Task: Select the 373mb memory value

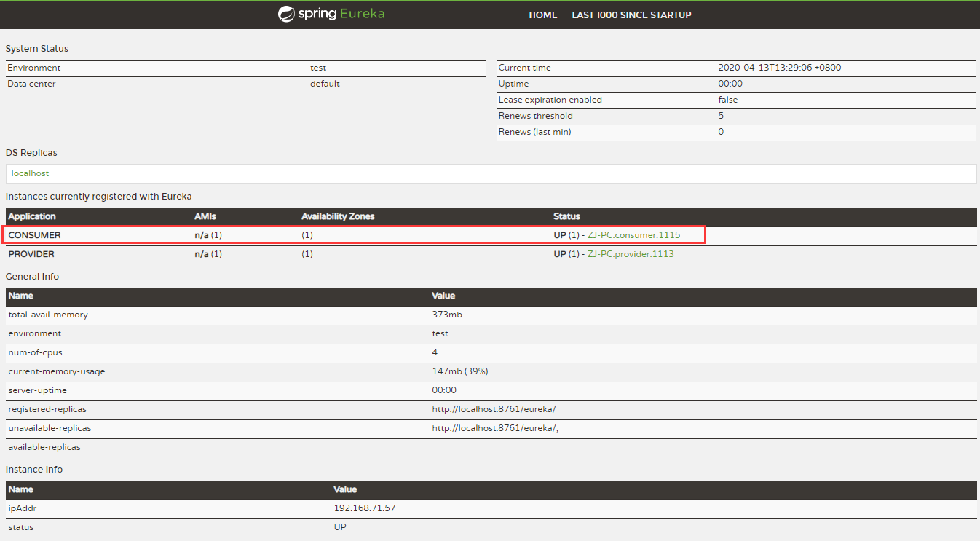Action: pyautogui.click(x=447, y=315)
